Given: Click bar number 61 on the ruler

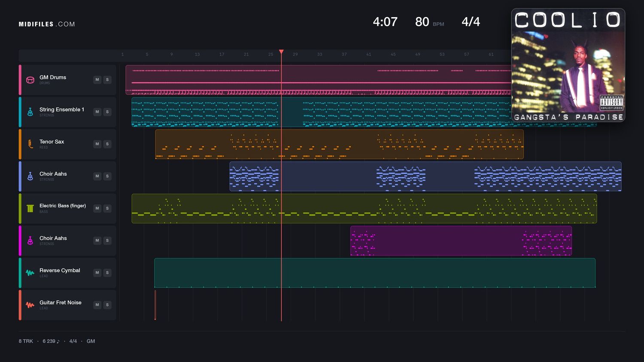Looking at the screenshot, I should point(491,54).
